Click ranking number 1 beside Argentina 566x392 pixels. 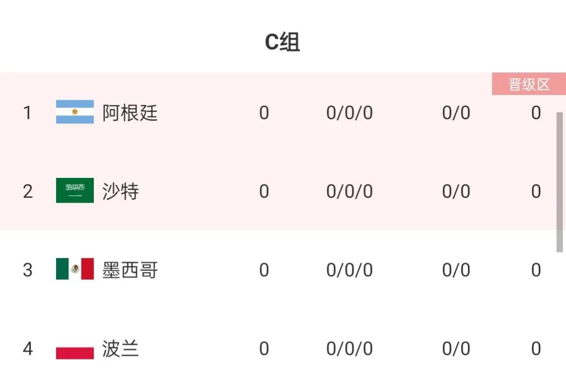[27, 113]
